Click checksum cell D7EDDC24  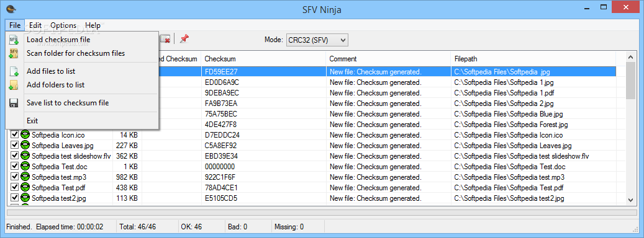pyautogui.click(x=222, y=134)
